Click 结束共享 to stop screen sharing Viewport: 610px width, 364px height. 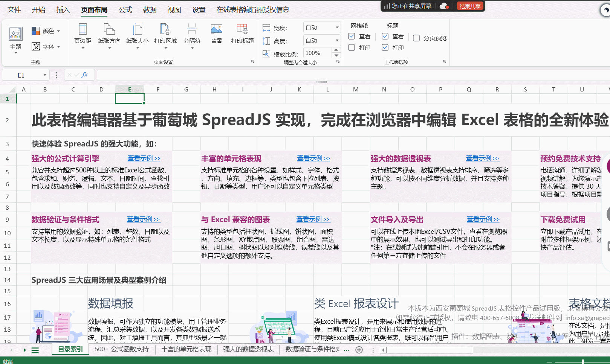click(x=470, y=6)
